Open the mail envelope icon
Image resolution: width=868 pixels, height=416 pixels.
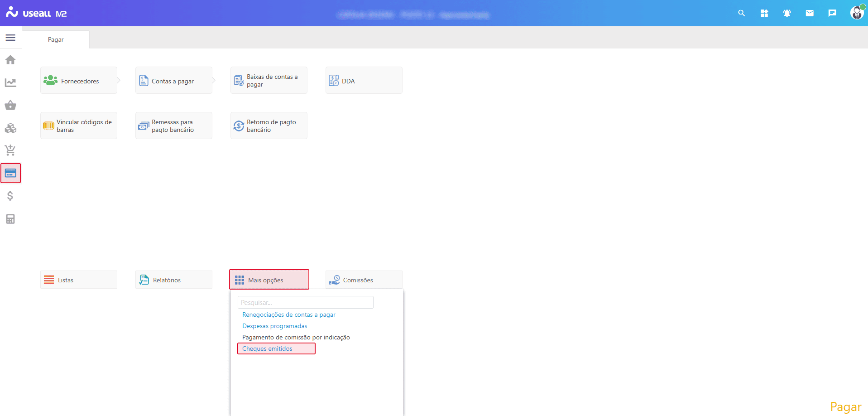tap(810, 13)
